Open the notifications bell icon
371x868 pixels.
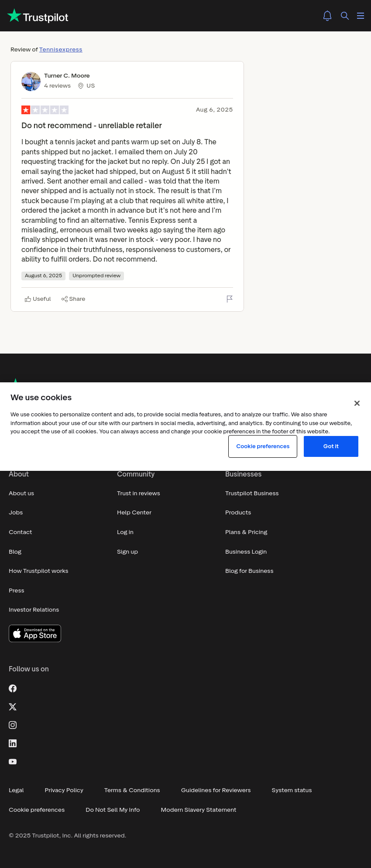click(327, 16)
